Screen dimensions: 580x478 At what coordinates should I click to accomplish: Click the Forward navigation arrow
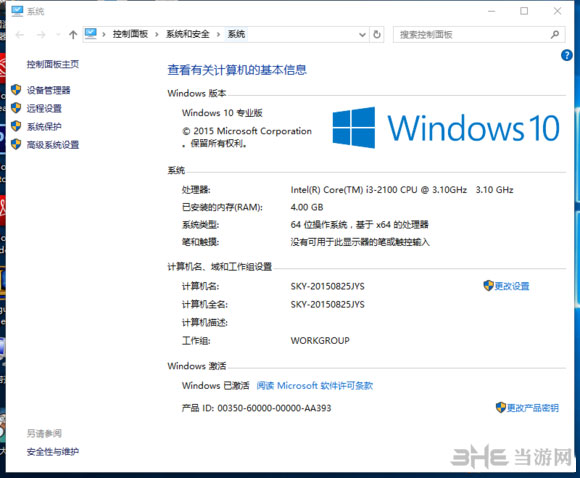(41, 35)
